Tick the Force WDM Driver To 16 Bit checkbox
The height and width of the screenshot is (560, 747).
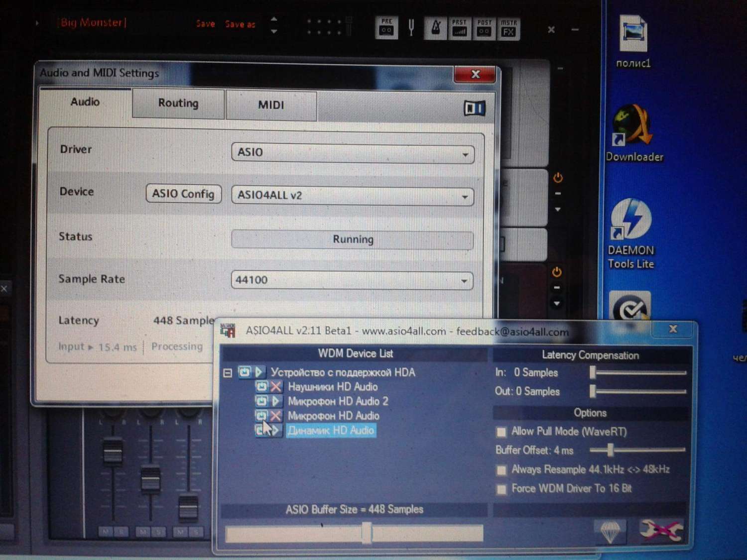click(501, 489)
